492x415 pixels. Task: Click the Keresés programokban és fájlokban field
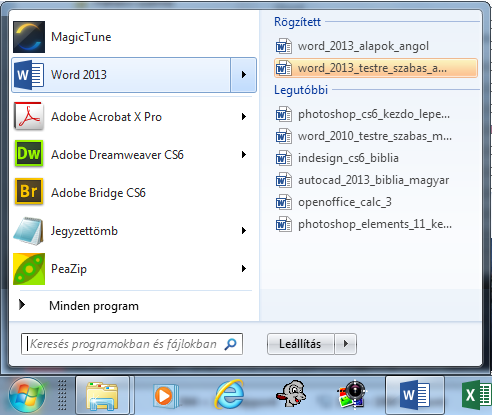pyautogui.click(x=132, y=344)
